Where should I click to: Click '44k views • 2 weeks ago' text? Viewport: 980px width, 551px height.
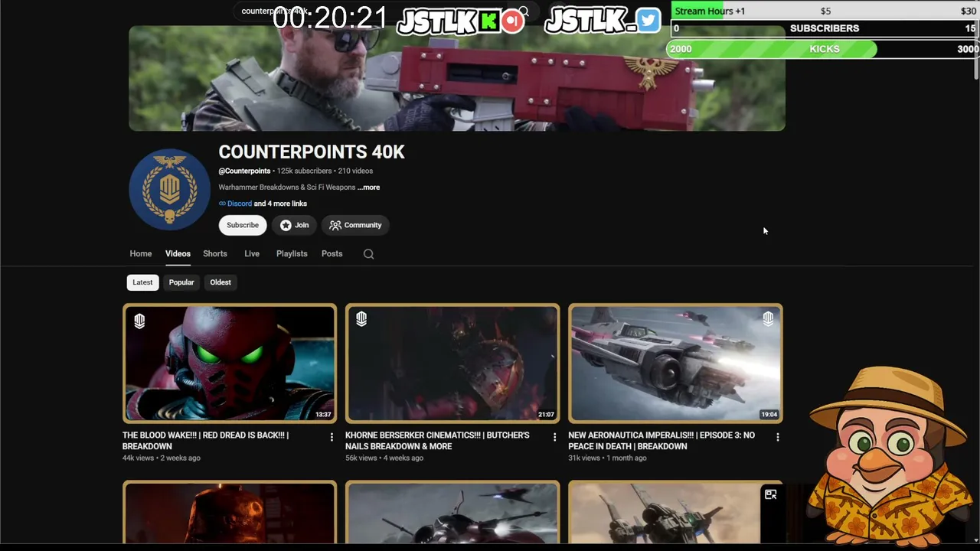coord(162,458)
